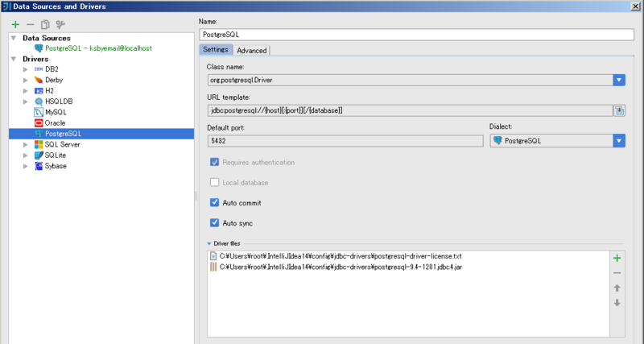
Task: Collapse the Driver files section
Action: pos(209,244)
